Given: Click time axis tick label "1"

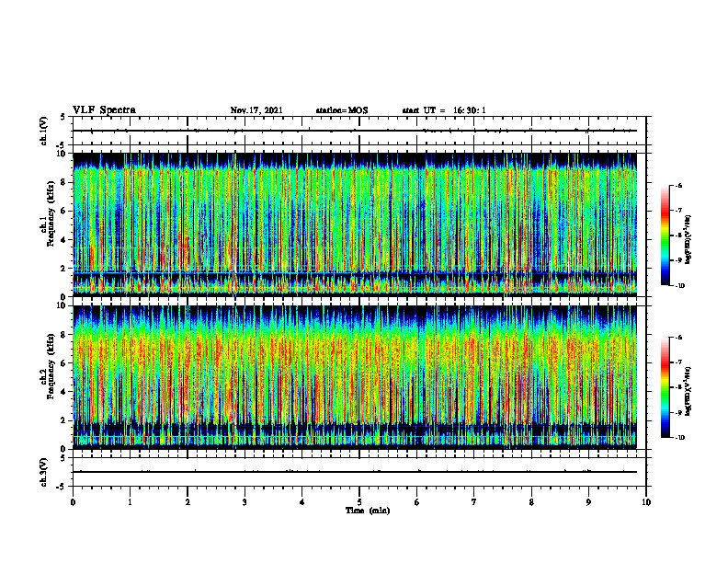Looking at the screenshot, I should click(x=130, y=502).
